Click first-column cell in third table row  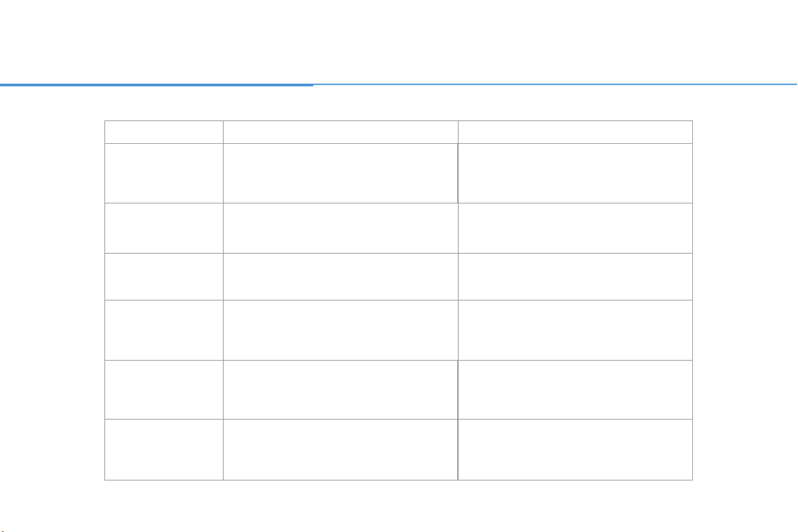pyautogui.click(x=164, y=228)
